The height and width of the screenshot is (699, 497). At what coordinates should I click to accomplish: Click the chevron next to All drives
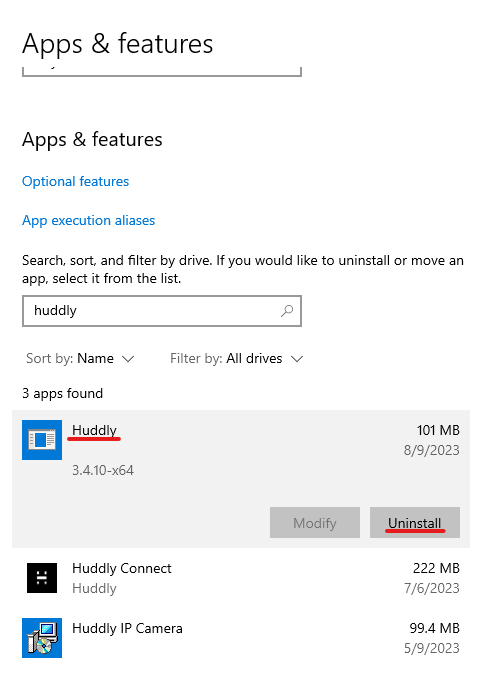coord(297,359)
